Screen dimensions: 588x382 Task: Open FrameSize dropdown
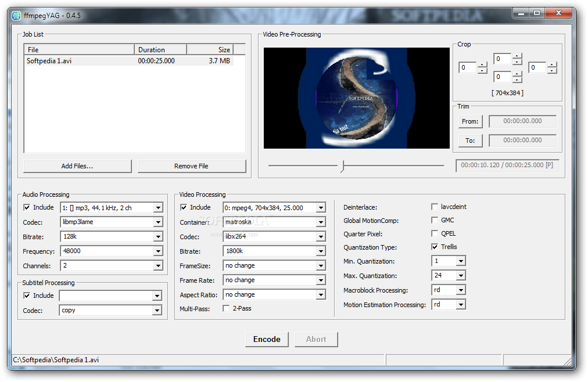point(321,266)
